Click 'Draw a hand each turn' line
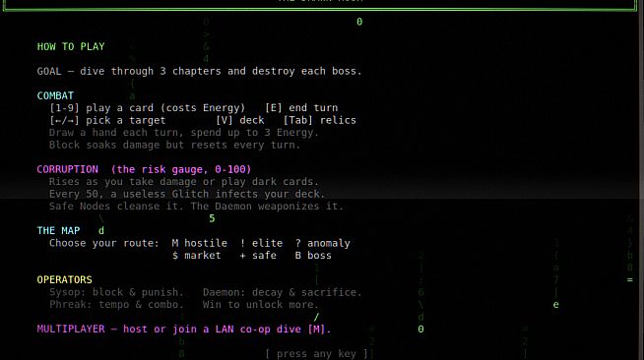Viewport: 644px width, 360px height. point(183,133)
